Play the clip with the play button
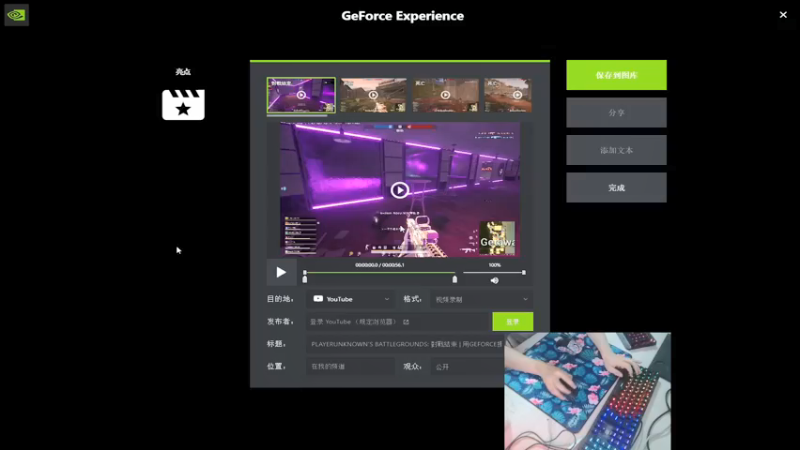Screen dimensions: 800x450 click(x=281, y=272)
